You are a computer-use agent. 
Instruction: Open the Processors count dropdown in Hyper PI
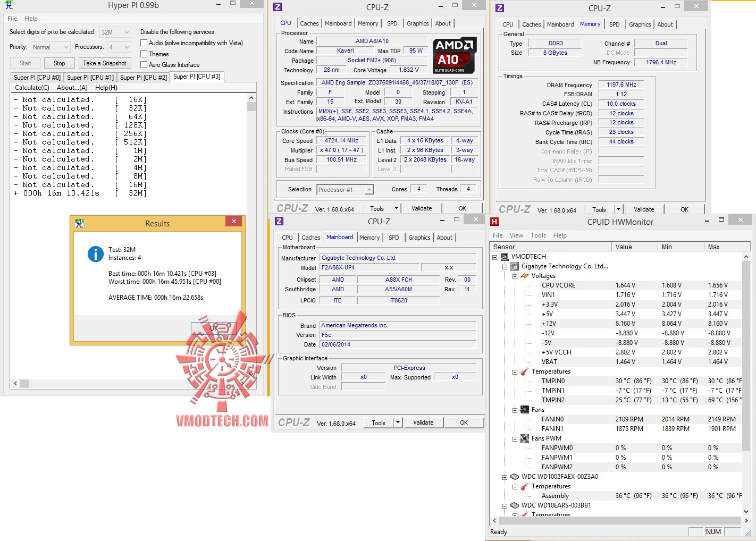[x=119, y=47]
